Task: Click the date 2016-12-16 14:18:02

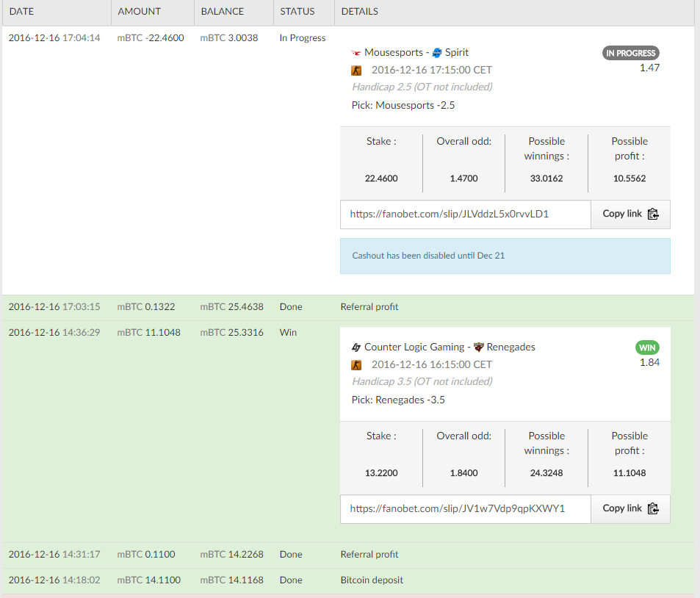Action: (x=54, y=580)
